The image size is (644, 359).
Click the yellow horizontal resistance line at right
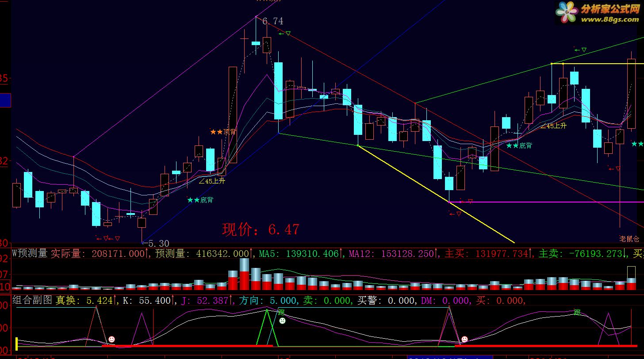coord(597,64)
